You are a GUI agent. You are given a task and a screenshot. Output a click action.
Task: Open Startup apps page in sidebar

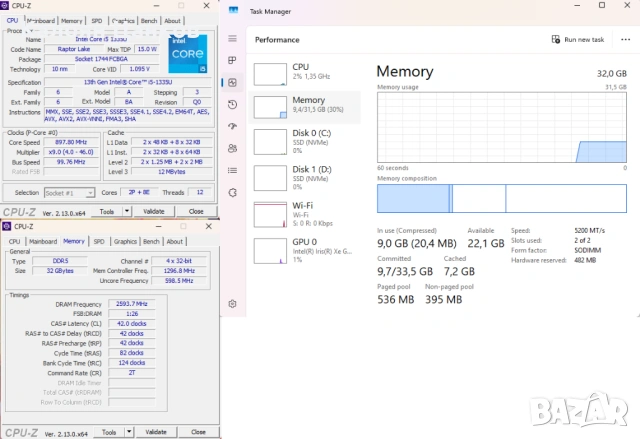click(x=232, y=126)
